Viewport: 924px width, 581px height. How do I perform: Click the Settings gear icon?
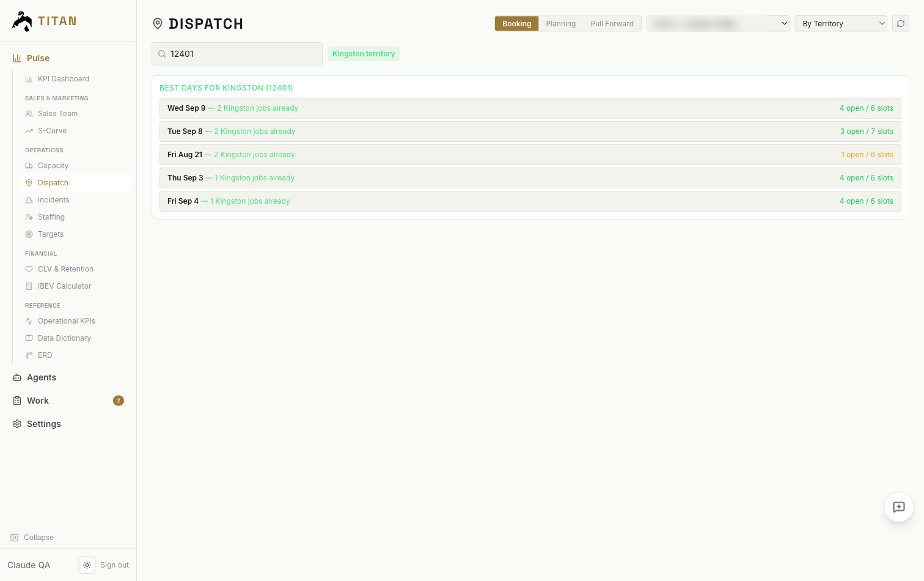pos(17,424)
